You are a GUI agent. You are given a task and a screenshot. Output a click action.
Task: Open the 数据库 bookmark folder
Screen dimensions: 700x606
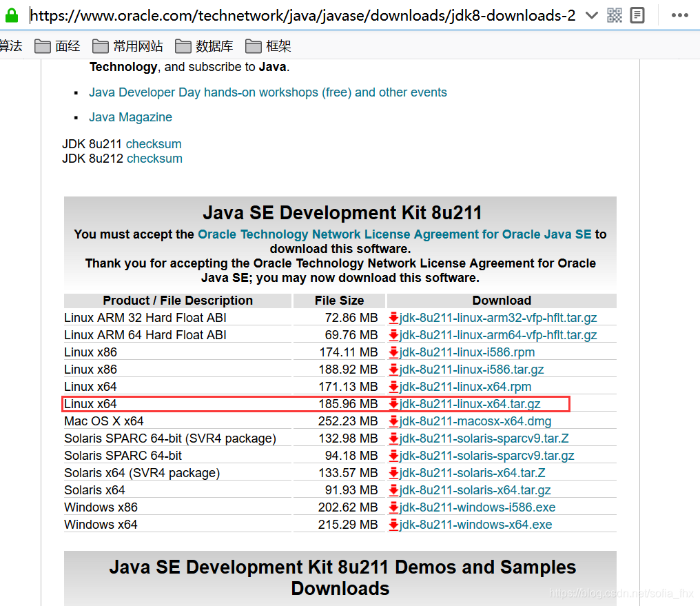tap(204, 46)
